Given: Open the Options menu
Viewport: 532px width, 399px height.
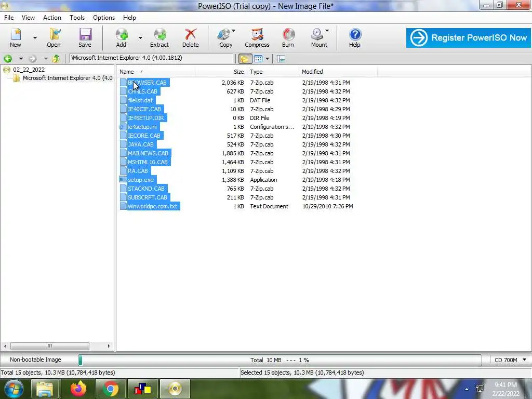Looking at the screenshot, I should (x=104, y=18).
